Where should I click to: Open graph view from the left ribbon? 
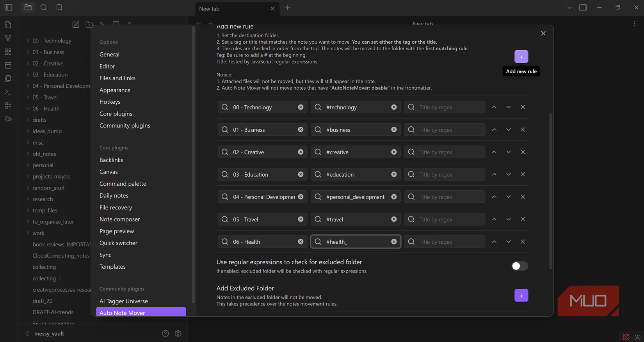8,38
